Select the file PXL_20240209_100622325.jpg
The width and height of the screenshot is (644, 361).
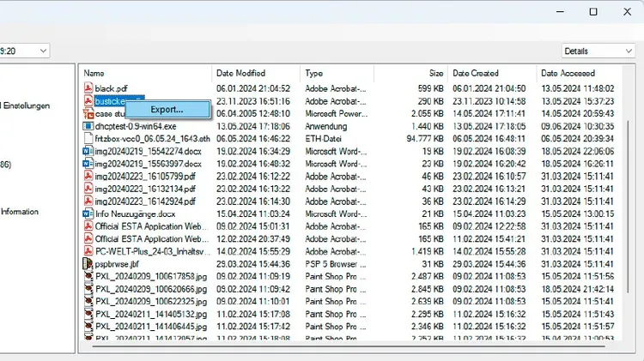[x=151, y=302]
